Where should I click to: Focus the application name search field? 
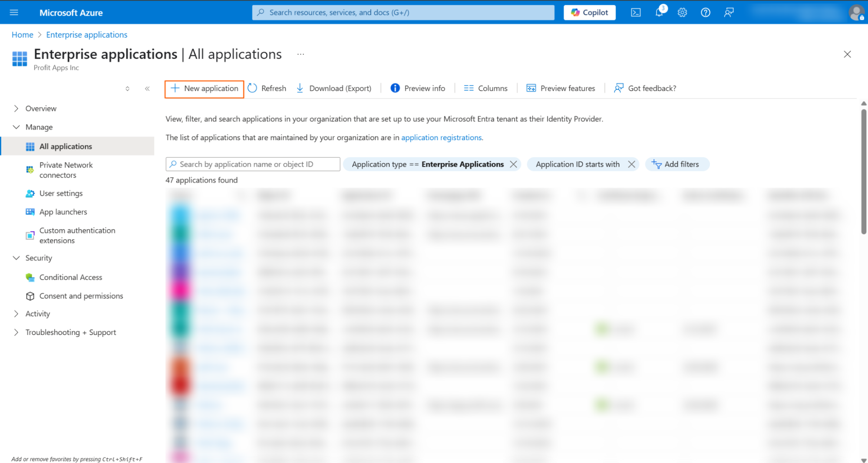[x=253, y=164]
